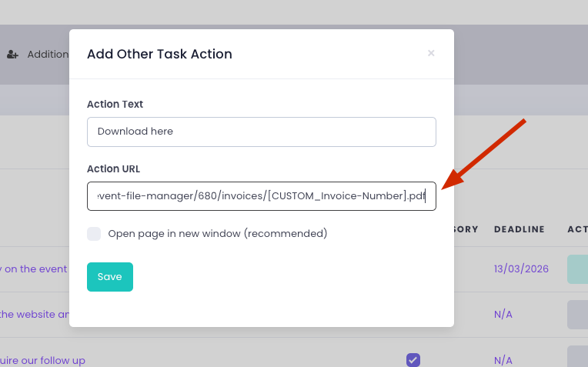Click the add-user icon beside Additional

(12, 55)
